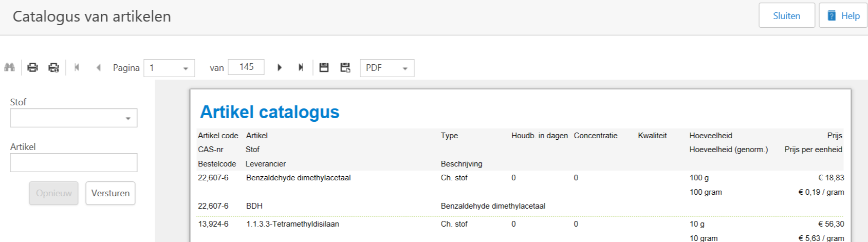Go to the previous page
This screenshot has width=868, height=242.
point(98,67)
